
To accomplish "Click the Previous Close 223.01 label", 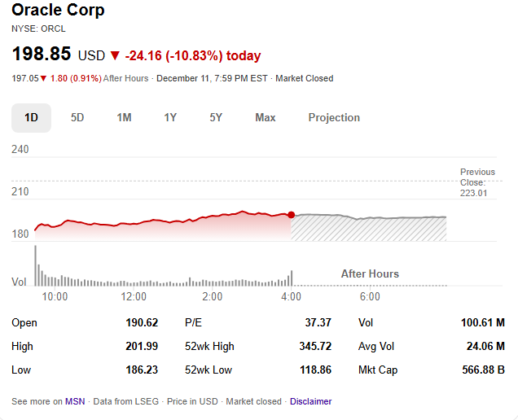I will click(477, 182).
